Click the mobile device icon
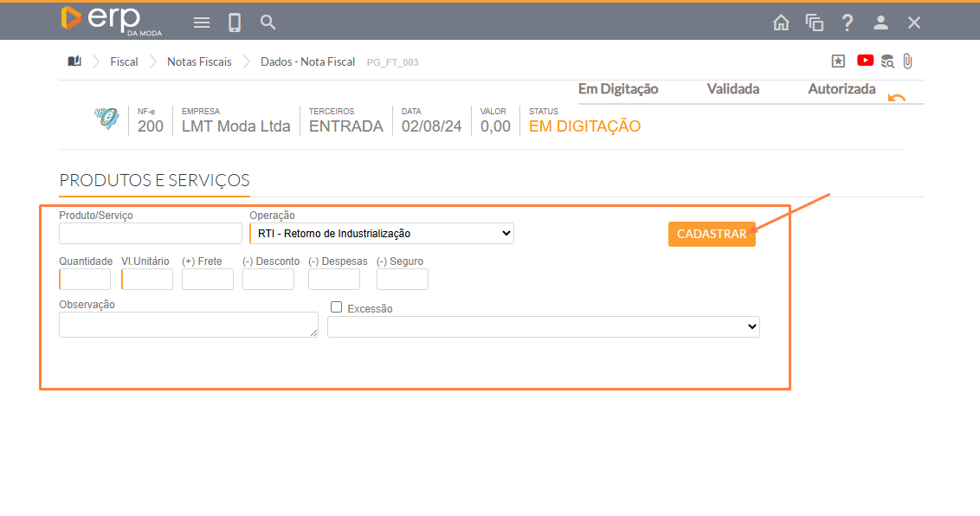Viewport: 980px width, 516px height. [235, 23]
